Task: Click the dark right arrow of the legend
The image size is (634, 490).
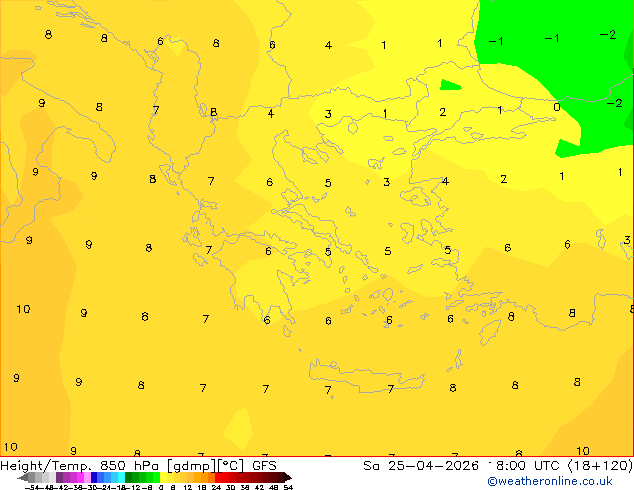Action: (x=288, y=477)
